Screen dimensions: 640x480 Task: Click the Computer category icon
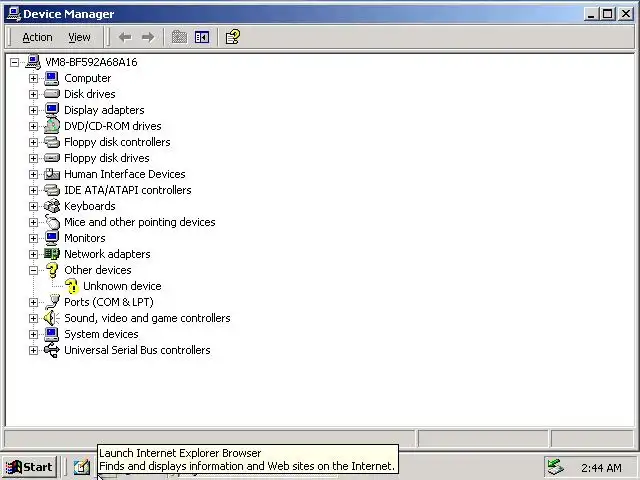(52, 78)
